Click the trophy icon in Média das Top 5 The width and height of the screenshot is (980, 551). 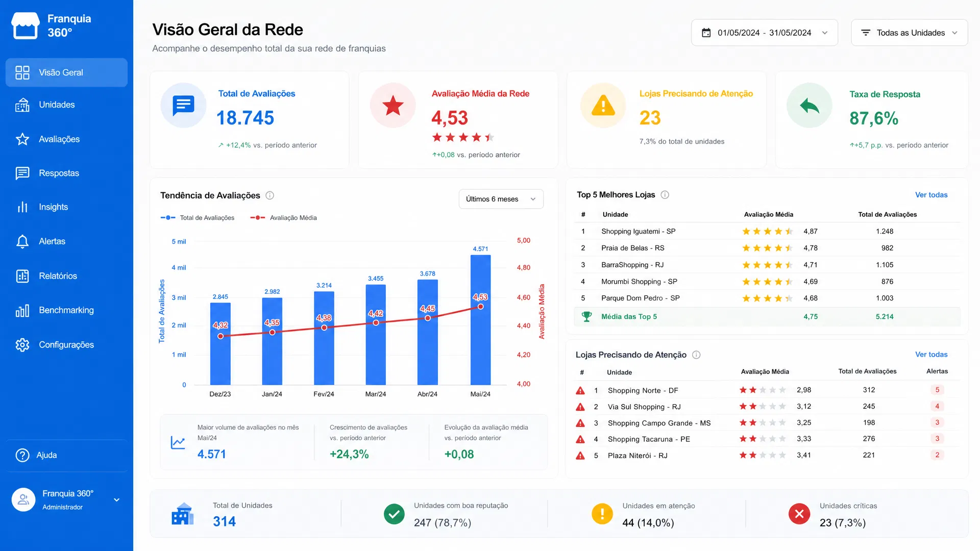(x=587, y=317)
